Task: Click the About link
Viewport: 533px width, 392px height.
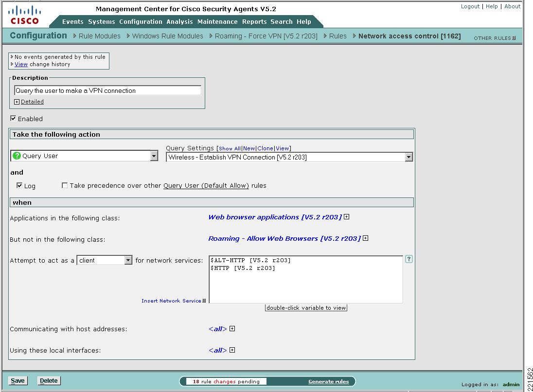Action: (x=512, y=6)
